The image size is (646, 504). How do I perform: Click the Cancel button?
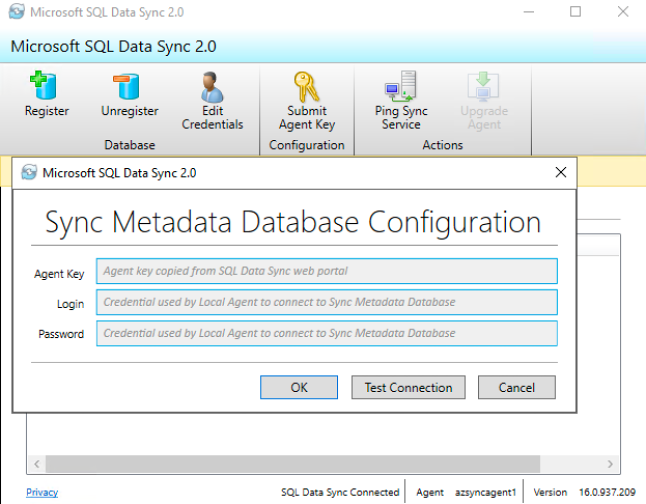tap(517, 387)
